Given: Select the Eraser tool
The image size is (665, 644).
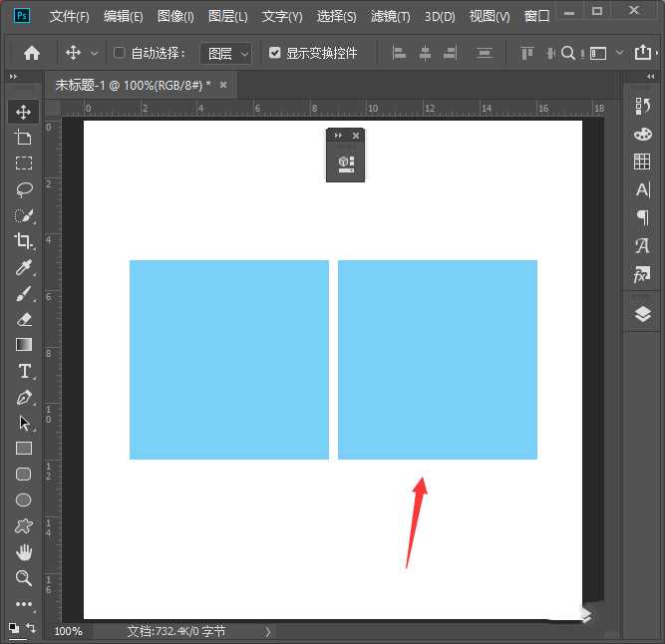Looking at the screenshot, I should (24, 319).
